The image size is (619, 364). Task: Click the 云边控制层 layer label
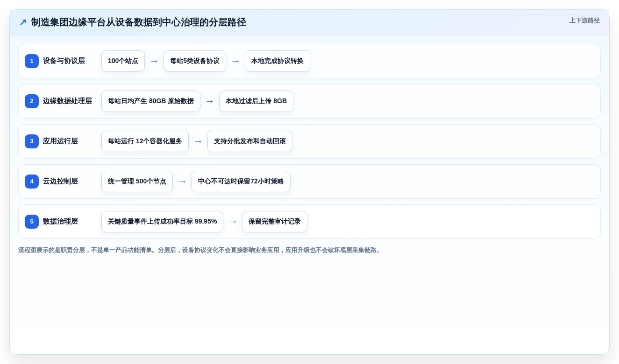click(x=60, y=182)
